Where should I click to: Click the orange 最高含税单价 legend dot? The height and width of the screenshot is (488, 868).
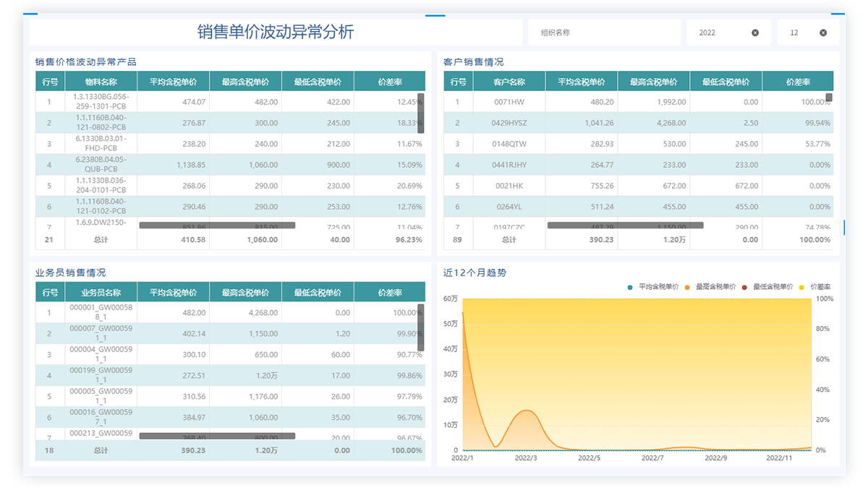click(687, 288)
